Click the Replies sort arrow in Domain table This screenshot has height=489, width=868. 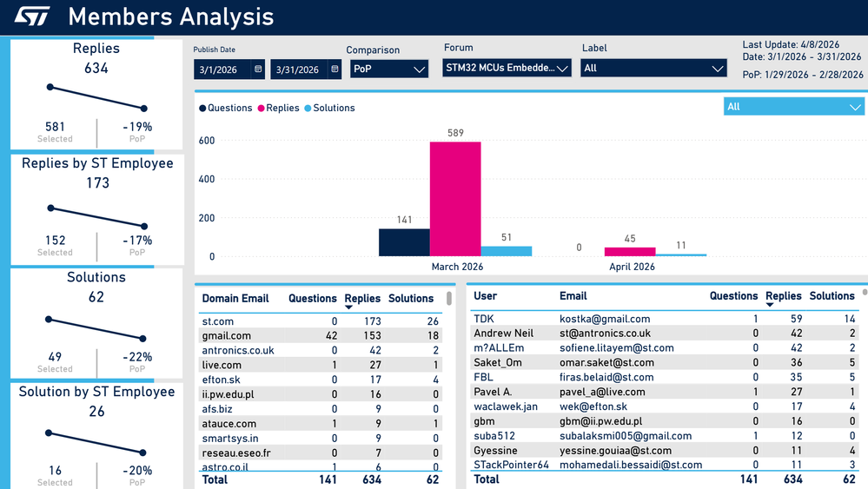point(348,307)
